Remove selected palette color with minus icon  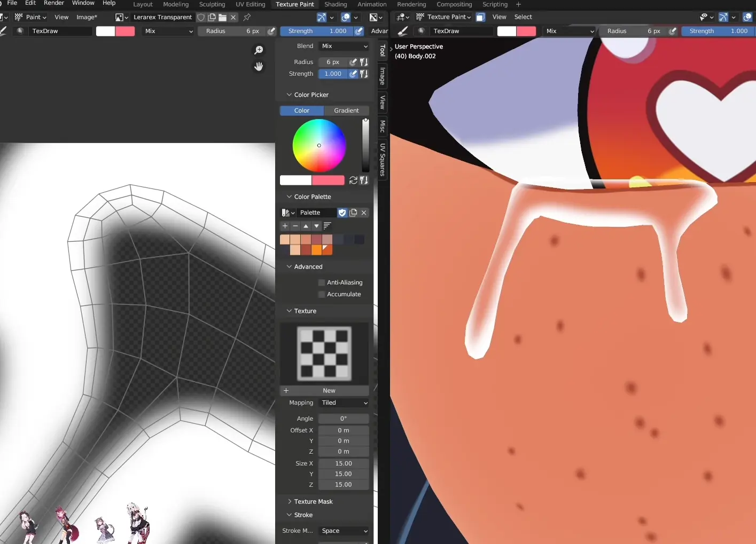295,226
